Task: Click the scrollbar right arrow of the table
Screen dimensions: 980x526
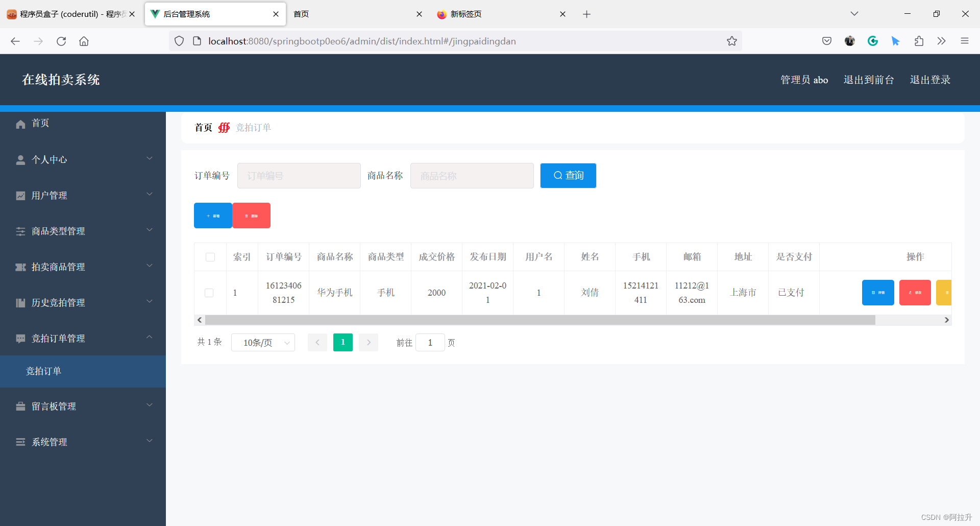Action: (947, 320)
